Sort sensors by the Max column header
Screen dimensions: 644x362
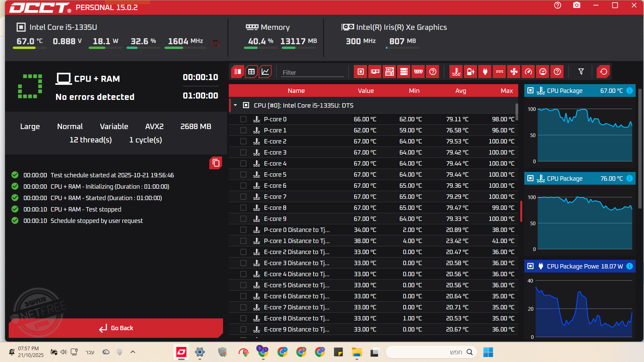pos(506,91)
